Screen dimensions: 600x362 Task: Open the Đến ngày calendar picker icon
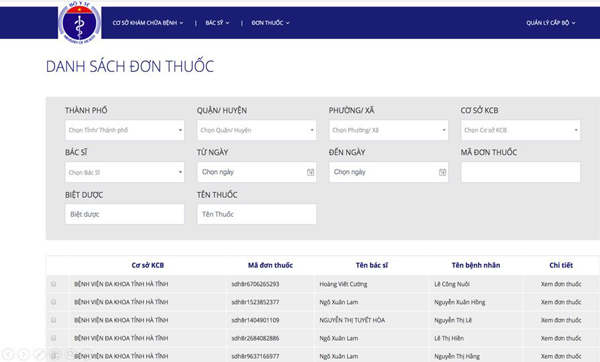pos(442,172)
